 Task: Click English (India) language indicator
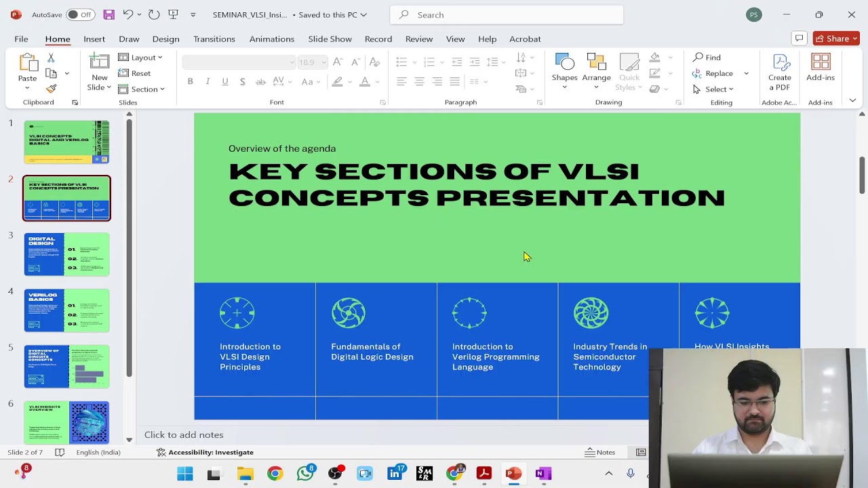coord(98,452)
